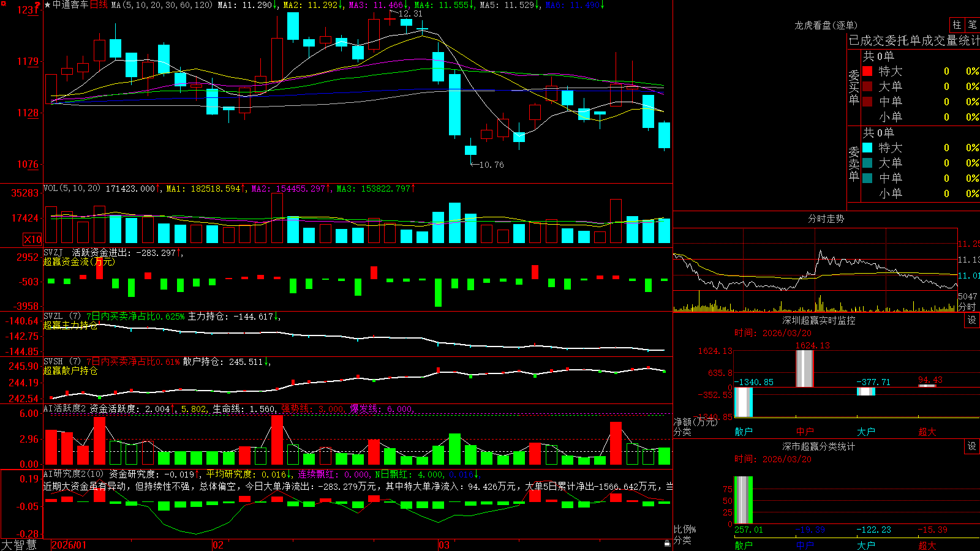Click the 超大 category label in realtime monitor
Image resolution: width=980 pixels, height=551 pixels.
(x=927, y=432)
